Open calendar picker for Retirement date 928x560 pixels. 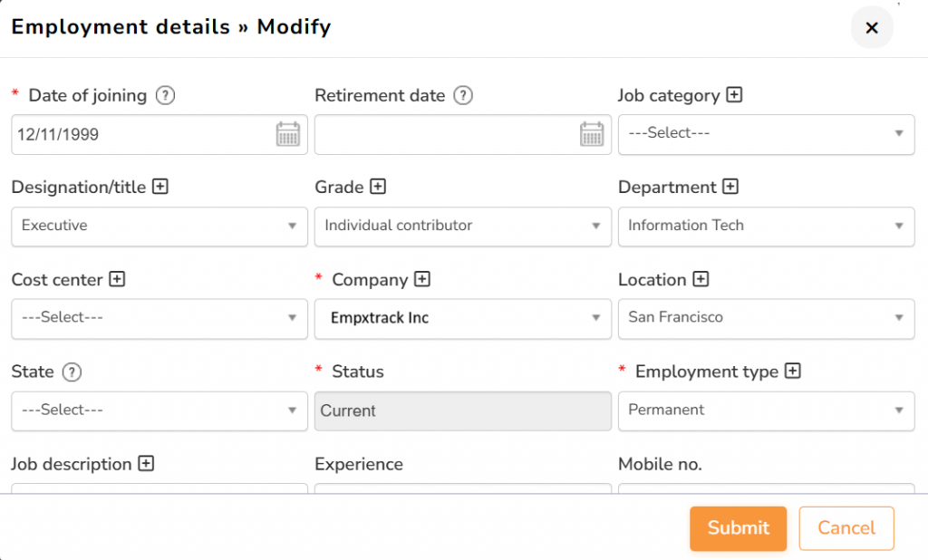pyautogui.click(x=592, y=134)
